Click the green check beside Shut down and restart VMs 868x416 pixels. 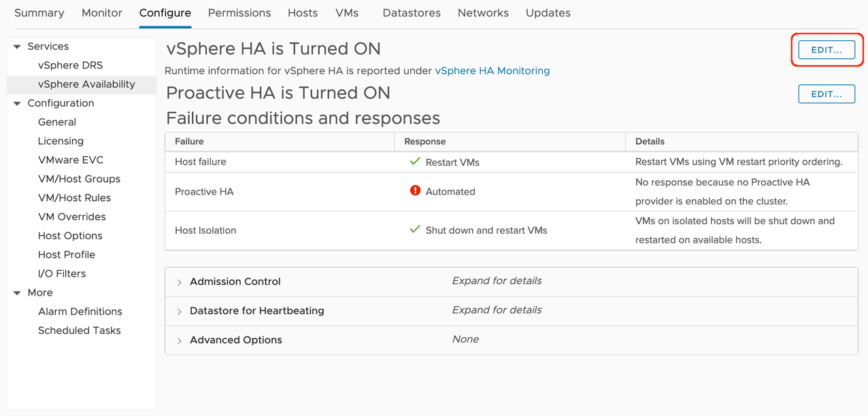415,230
